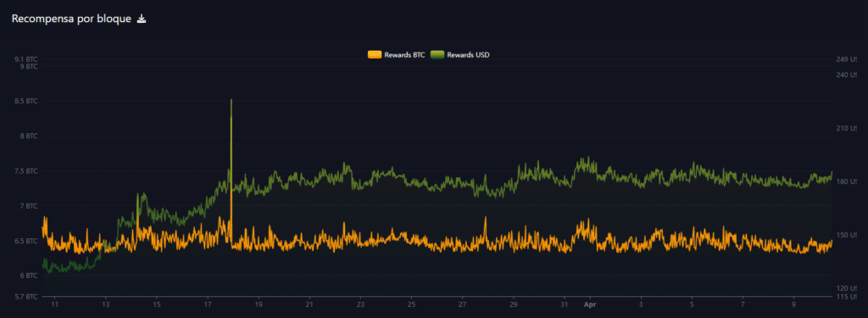Click the 150 US right axis label
868x318 pixels.
(x=848, y=235)
